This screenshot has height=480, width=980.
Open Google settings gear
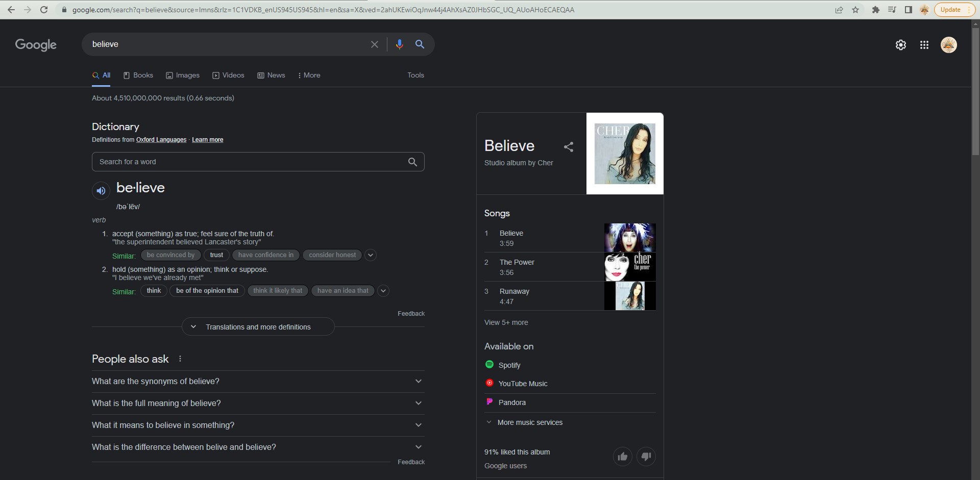coord(901,45)
